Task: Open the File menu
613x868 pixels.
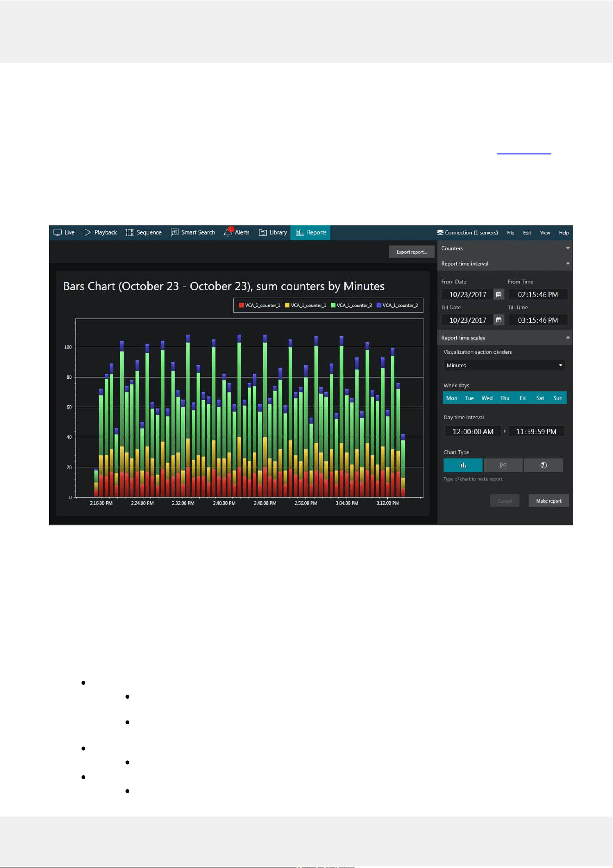Action: (x=511, y=233)
